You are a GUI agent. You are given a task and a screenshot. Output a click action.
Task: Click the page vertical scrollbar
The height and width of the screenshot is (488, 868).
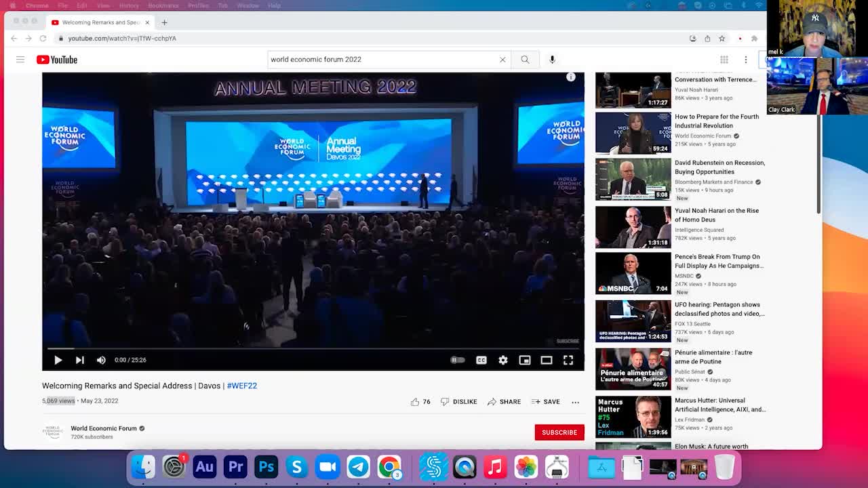[819, 163]
